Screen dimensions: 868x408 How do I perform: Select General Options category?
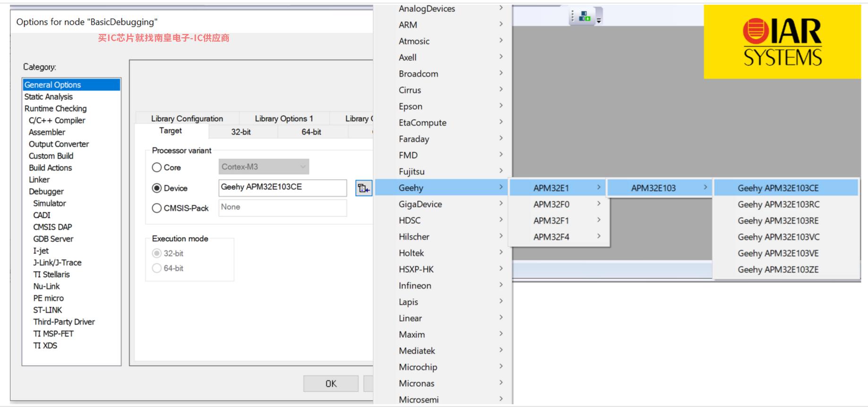[71, 85]
